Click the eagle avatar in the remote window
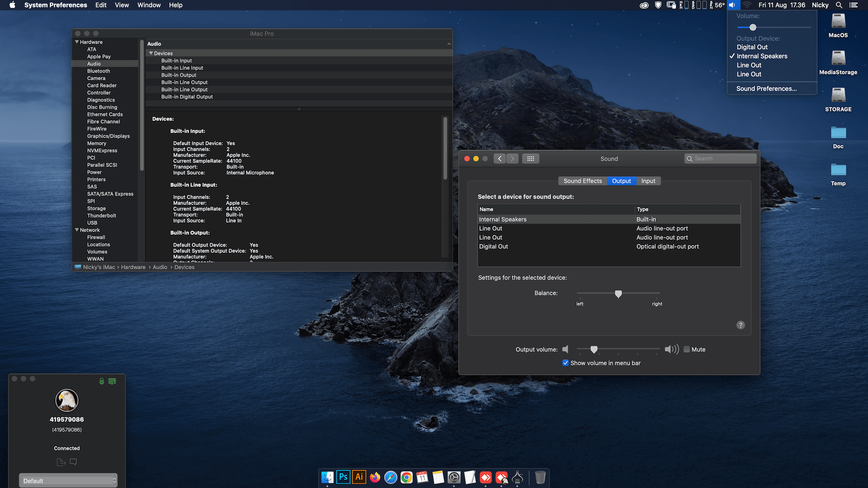868x488 pixels. pyautogui.click(x=67, y=400)
